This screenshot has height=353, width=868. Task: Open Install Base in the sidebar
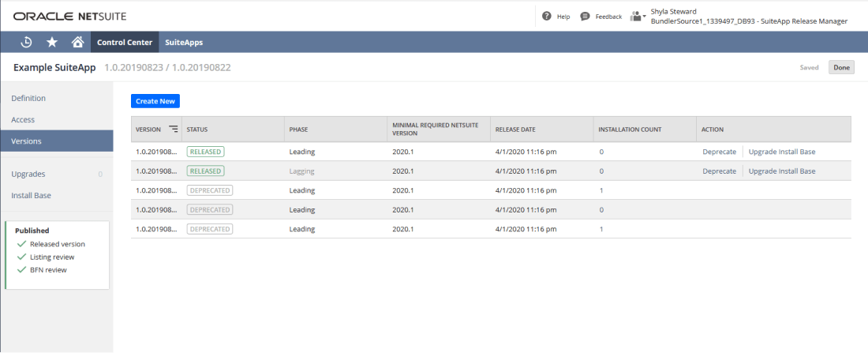(x=32, y=195)
